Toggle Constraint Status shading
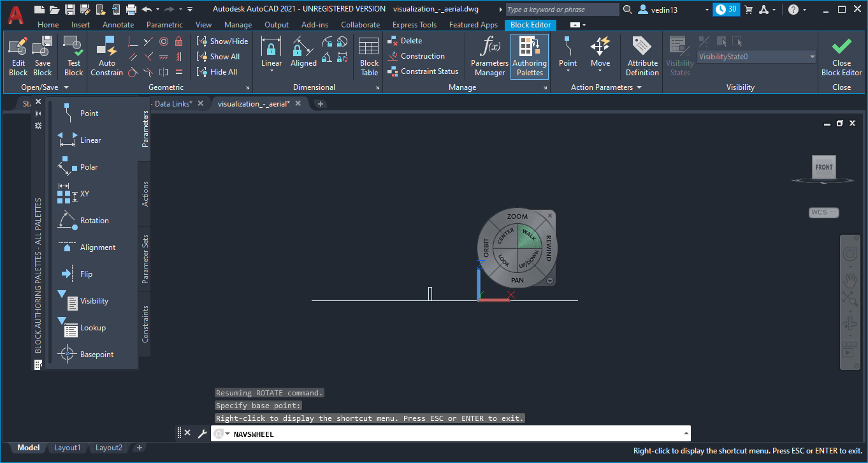Image resolution: width=868 pixels, height=463 pixels. [423, 71]
